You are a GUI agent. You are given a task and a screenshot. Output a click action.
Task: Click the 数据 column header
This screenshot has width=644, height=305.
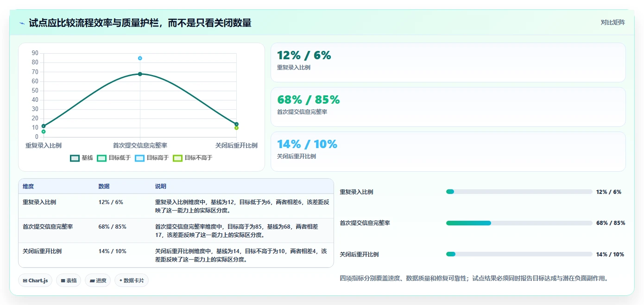tap(104, 187)
